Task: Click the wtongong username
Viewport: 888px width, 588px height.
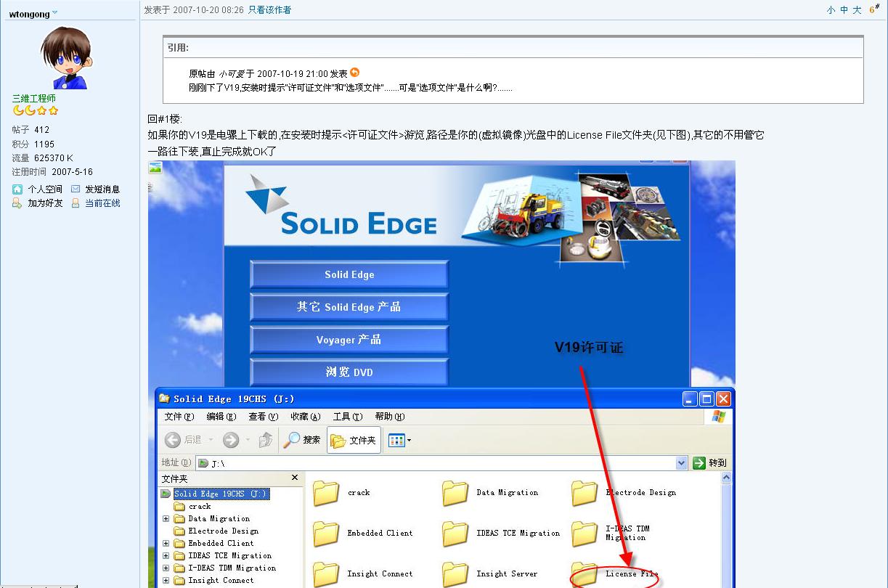Action: (x=30, y=12)
